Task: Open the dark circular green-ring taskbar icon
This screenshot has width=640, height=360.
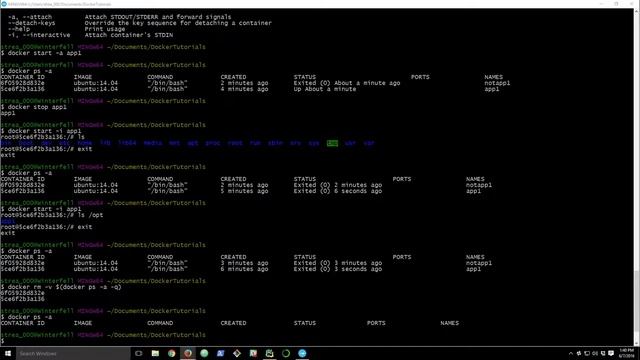Action: pos(286,353)
